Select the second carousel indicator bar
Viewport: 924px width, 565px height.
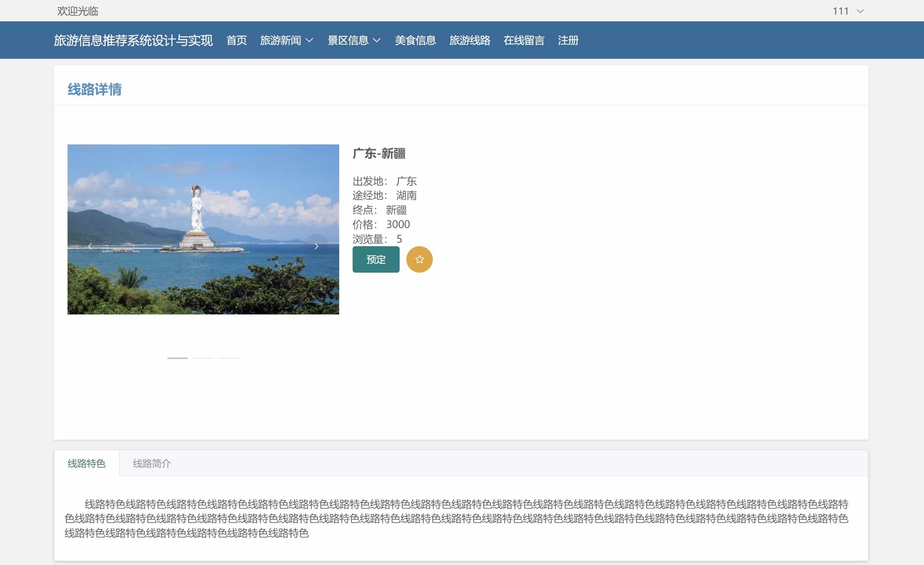(x=203, y=358)
